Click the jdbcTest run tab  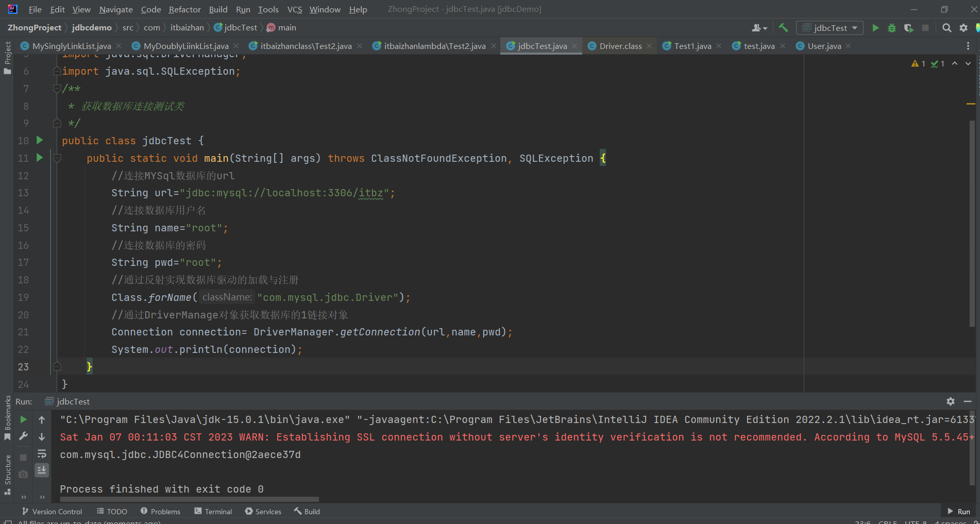point(67,401)
